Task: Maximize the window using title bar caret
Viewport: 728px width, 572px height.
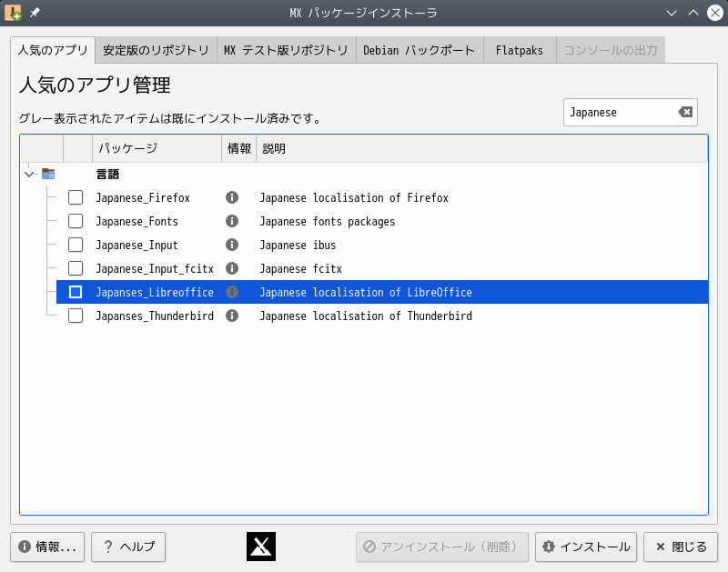Action: [693, 13]
